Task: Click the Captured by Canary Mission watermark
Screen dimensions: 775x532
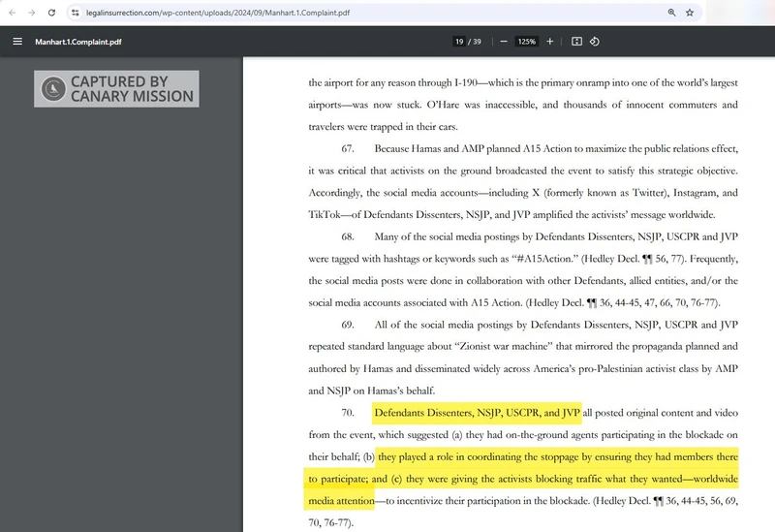Action: 117,89
